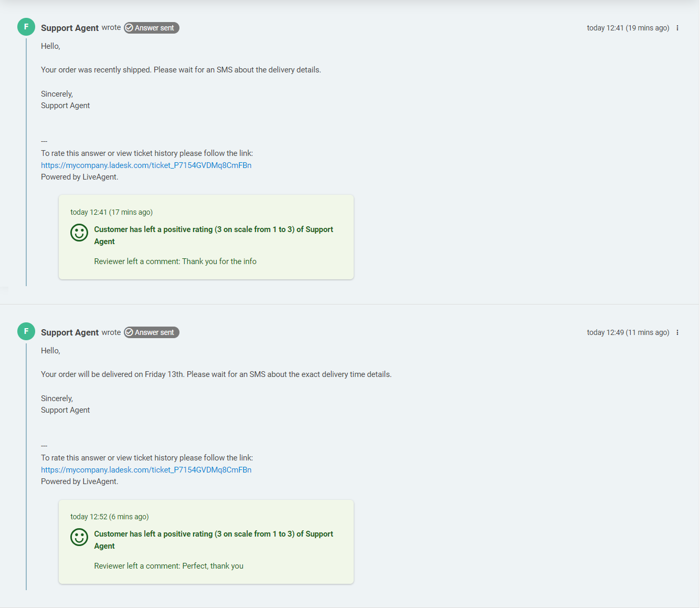The image size is (700, 608).
Task: Click the smiley icon beside the 'Perfect, thank you' rating
Action: (x=79, y=537)
